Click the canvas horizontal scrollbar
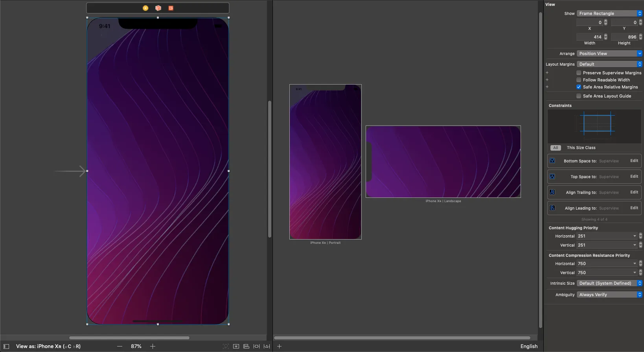The width and height of the screenshot is (644, 352). [129, 338]
